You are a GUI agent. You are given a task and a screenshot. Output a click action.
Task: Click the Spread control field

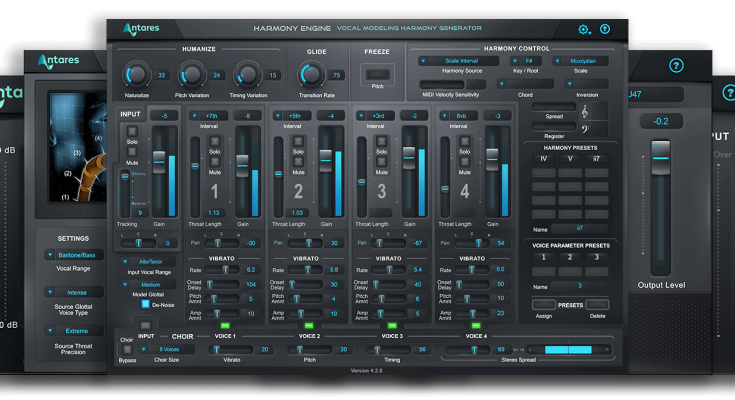click(554, 107)
